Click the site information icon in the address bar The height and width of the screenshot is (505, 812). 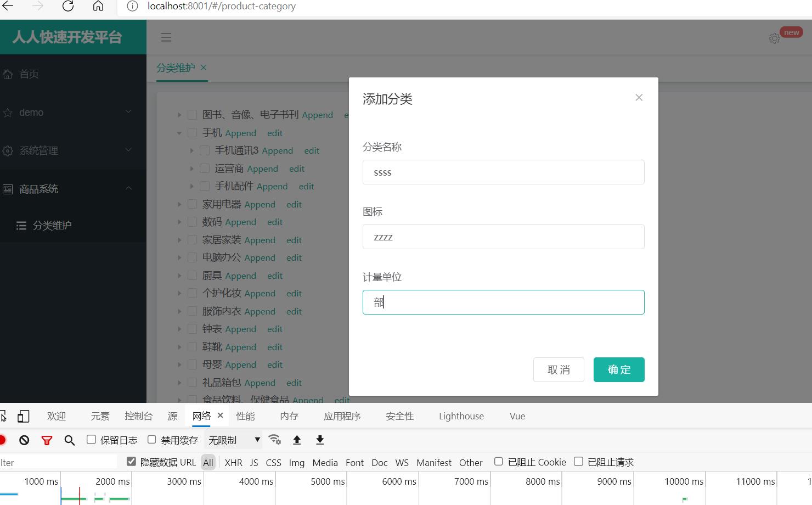click(132, 6)
